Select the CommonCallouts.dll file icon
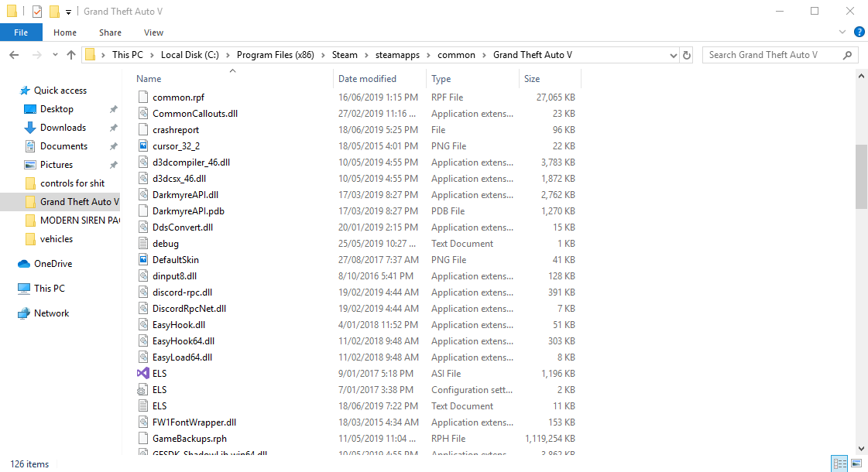 click(x=142, y=114)
